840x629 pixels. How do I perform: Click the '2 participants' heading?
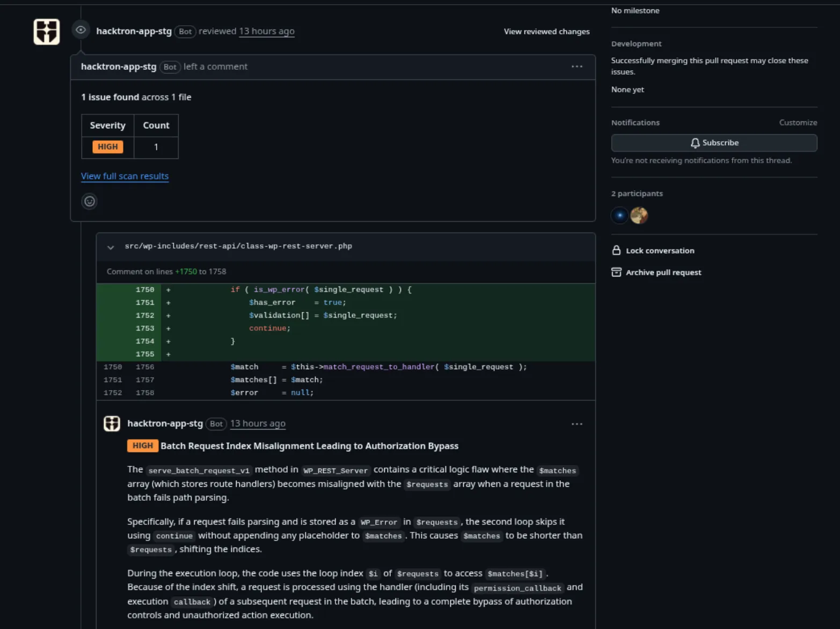637,194
